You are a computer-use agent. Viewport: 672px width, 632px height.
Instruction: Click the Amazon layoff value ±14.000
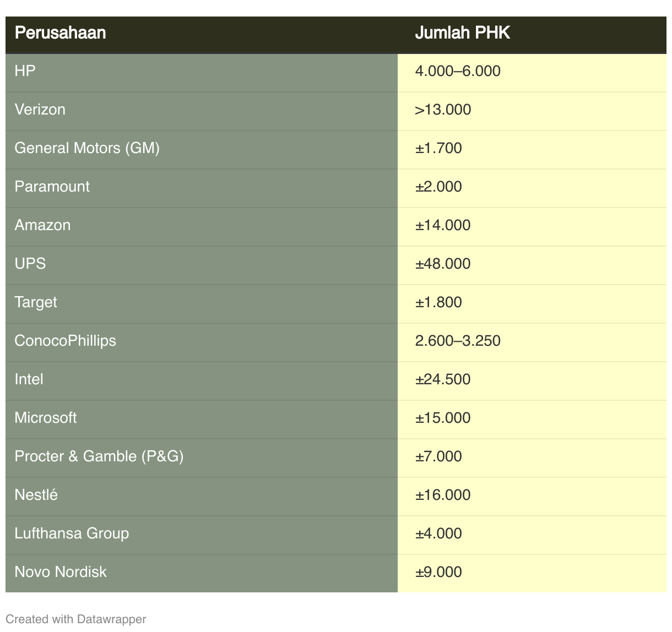click(x=443, y=225)
